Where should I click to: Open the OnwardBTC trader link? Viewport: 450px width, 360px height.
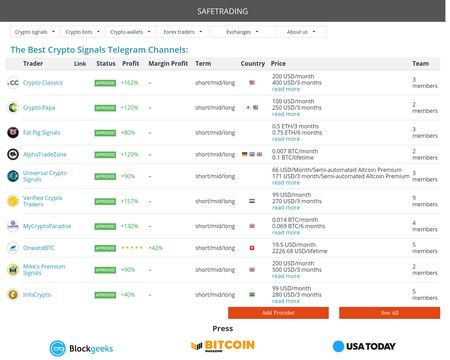[39, 248]
